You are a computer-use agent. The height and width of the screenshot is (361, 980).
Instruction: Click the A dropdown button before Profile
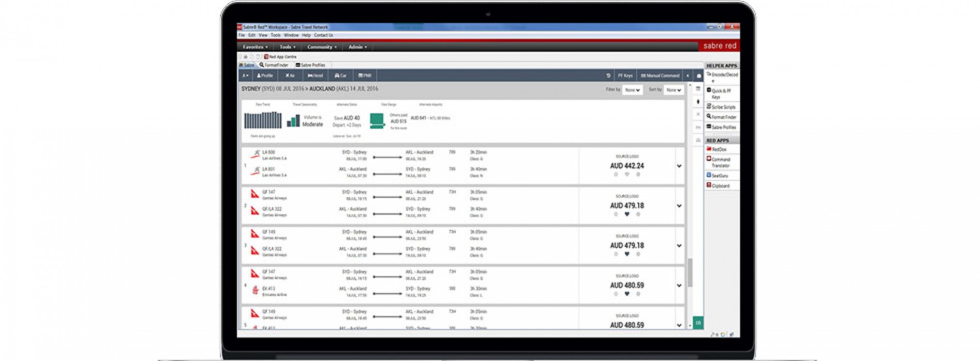[x=246, y=76]
